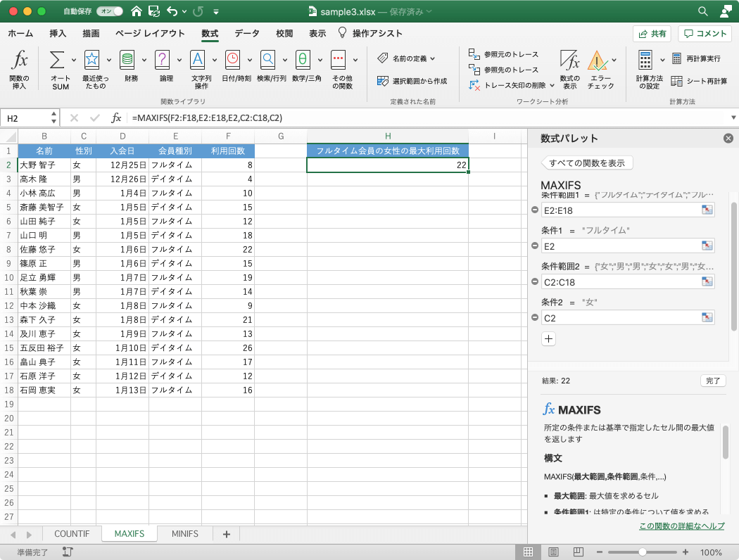Screen dimensions: 739x560
Task: Click the formula bar text
Action: [208, 117]
